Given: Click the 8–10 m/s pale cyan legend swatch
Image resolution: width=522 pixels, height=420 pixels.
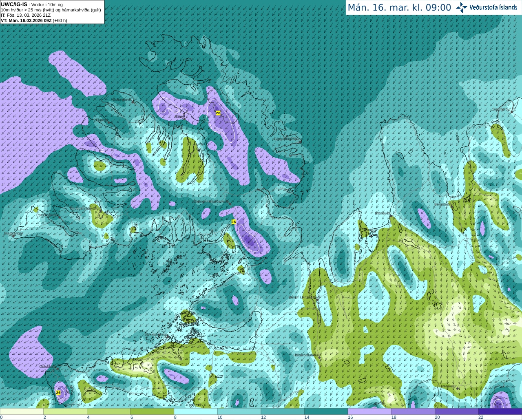Looking at the screenshot, I should [196, 411].
